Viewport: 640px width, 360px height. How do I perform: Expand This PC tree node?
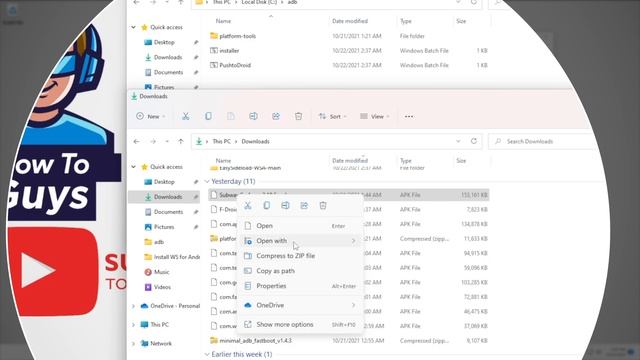pos(133,325)
